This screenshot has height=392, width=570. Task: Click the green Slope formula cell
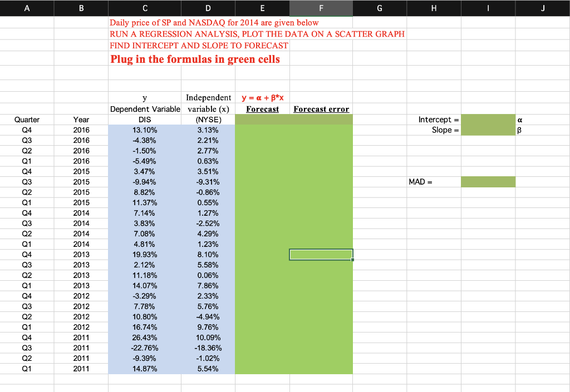coord(488,130)
